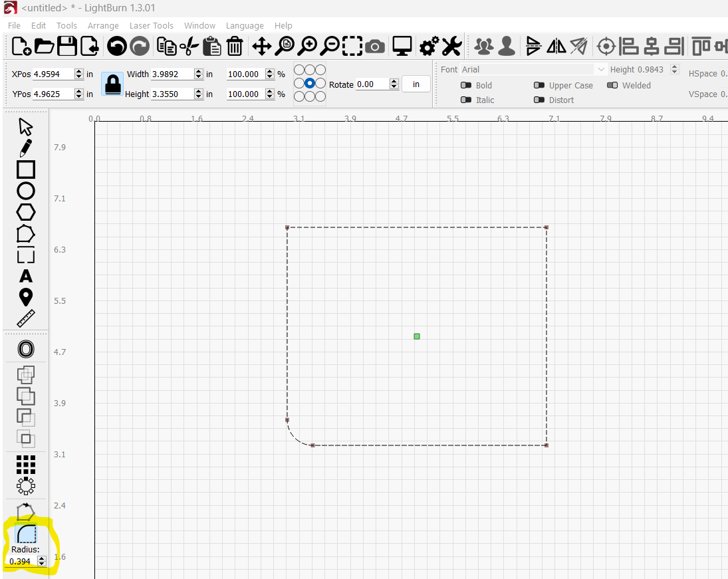Open a project with the folder icon
The image size is (728, 579).
[x=44, y=46]
